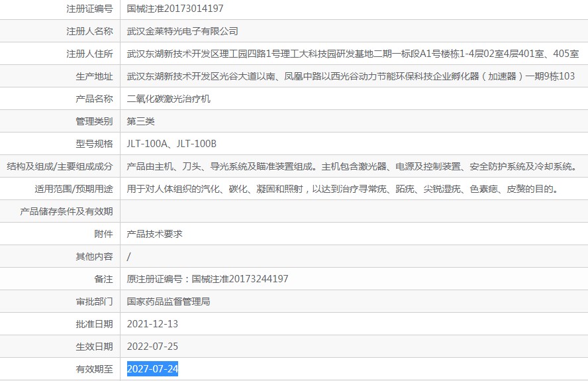Select effective date 2022-07-25

point(152,347)
